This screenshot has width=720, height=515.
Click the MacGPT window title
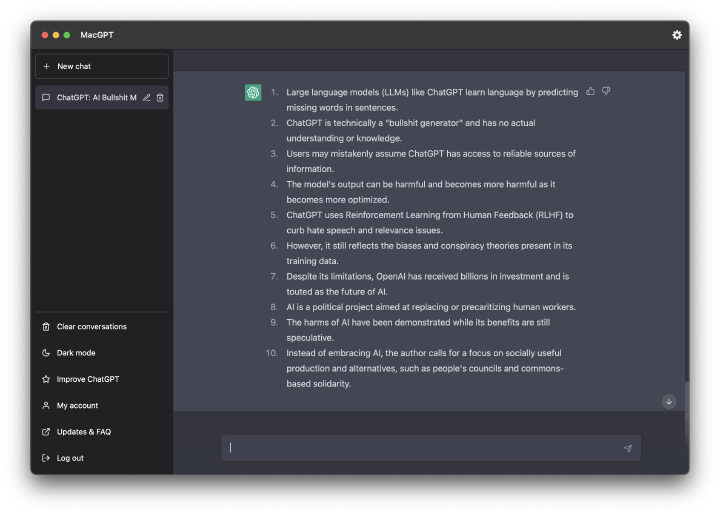[x=97, y=35]
